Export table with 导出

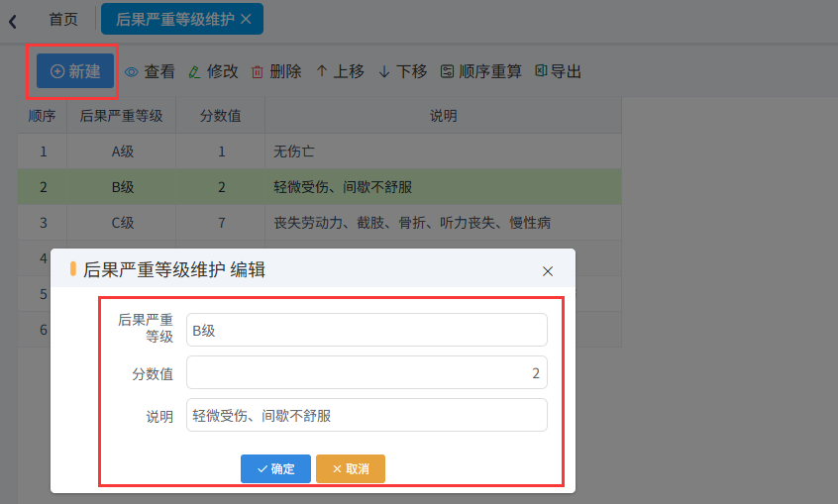(x=558, y=71)
